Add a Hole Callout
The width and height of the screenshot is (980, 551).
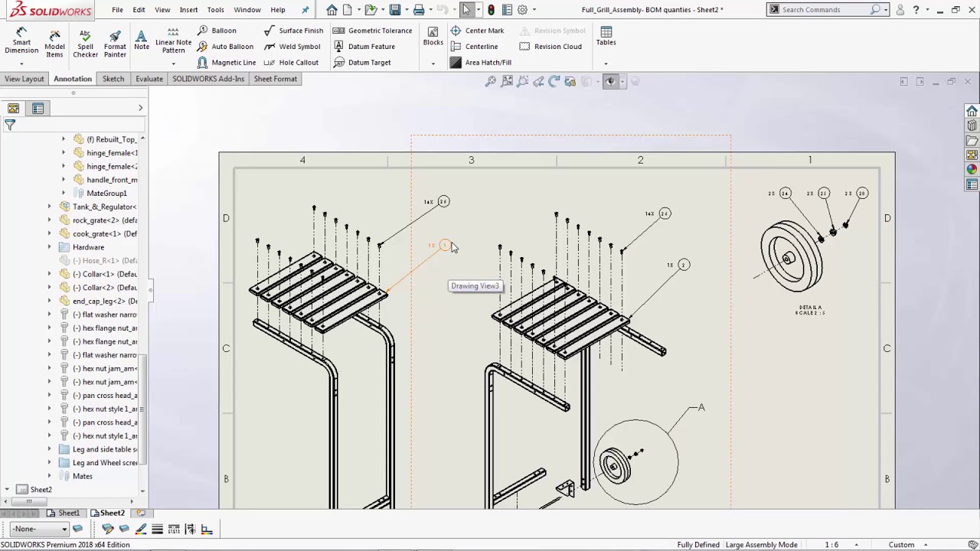pos(291,63)
